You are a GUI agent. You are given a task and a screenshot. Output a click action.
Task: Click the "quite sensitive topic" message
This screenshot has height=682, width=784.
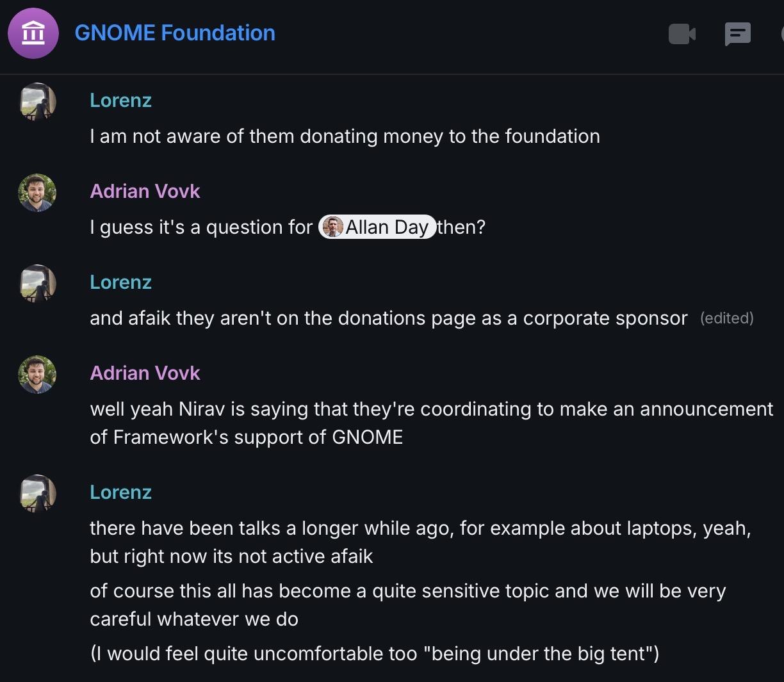pos(407,605)
